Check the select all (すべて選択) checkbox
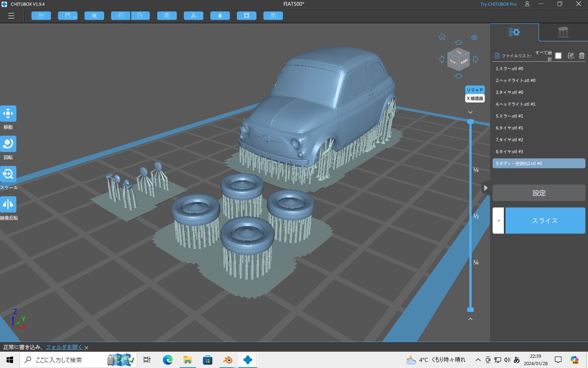588x368 pixels. pyautogui.click(x=558, y=56)
